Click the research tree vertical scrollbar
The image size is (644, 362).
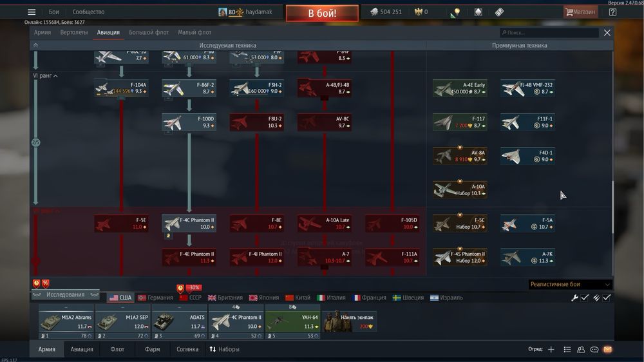[612, 207]
